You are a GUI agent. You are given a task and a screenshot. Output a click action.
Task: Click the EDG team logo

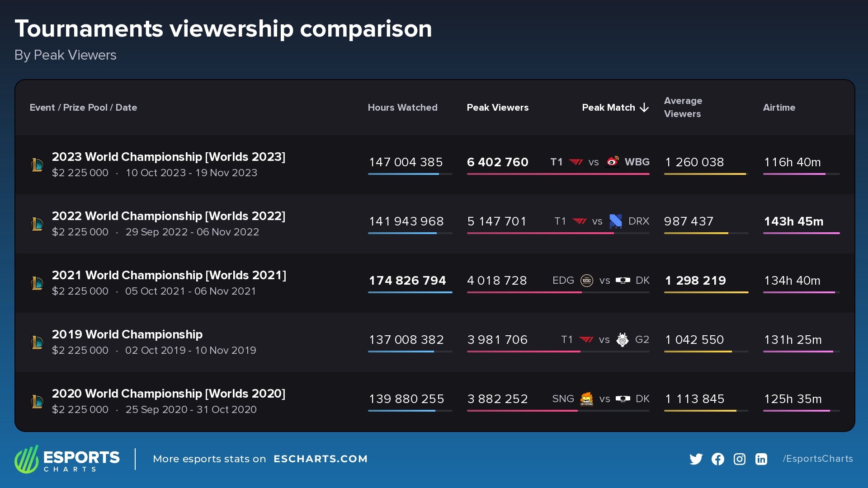click(x=586, y=281)
